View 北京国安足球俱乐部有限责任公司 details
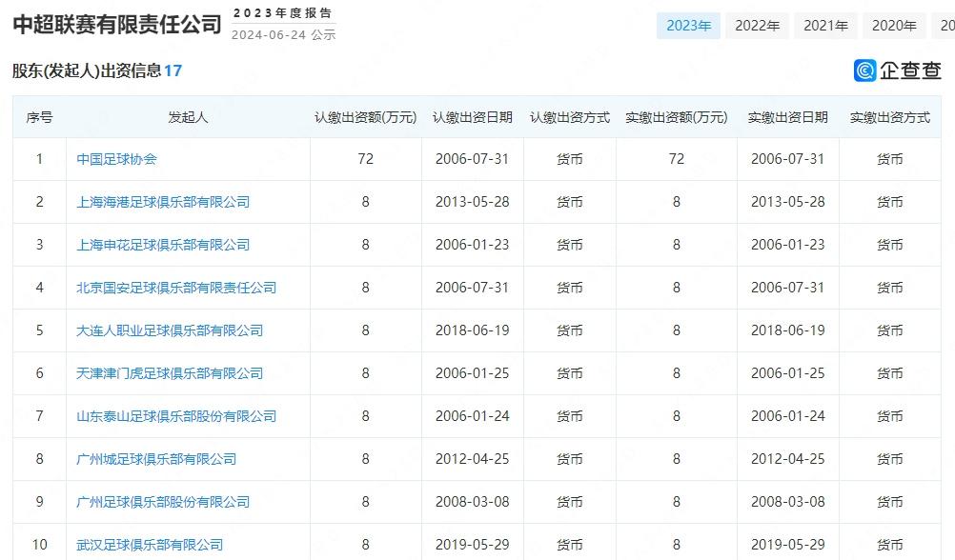This screenshot has width=955, height=560. (176, 288)
